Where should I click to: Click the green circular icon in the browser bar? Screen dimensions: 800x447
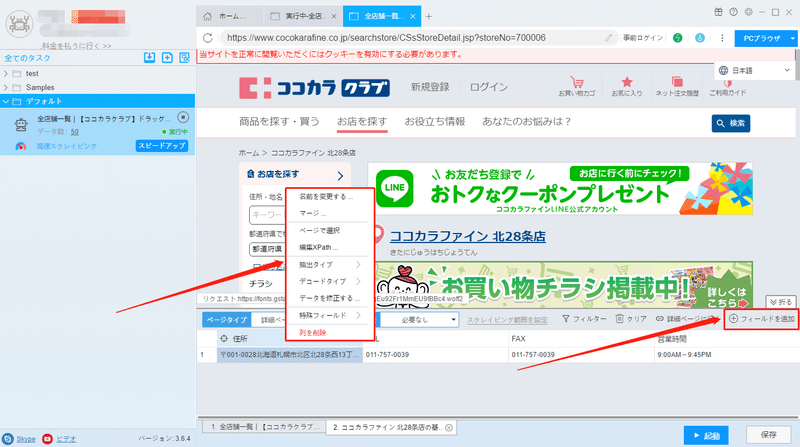(x=678, y=38)
